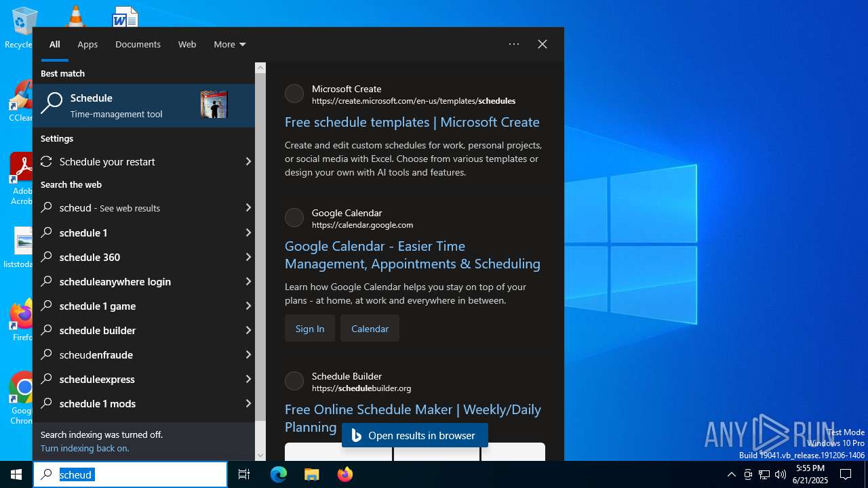Click the Calendar button
The image size is (868, 488).
coord(370,328)
